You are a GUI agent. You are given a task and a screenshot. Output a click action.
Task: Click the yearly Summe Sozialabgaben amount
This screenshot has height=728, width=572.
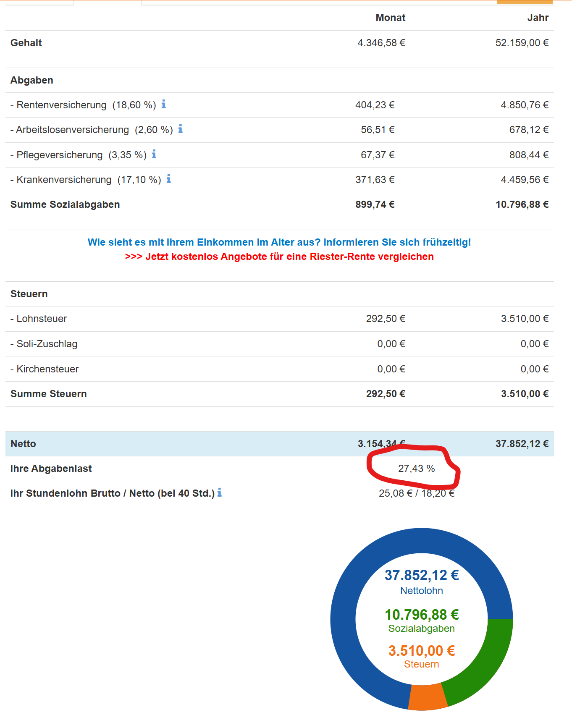pos(522,204)
